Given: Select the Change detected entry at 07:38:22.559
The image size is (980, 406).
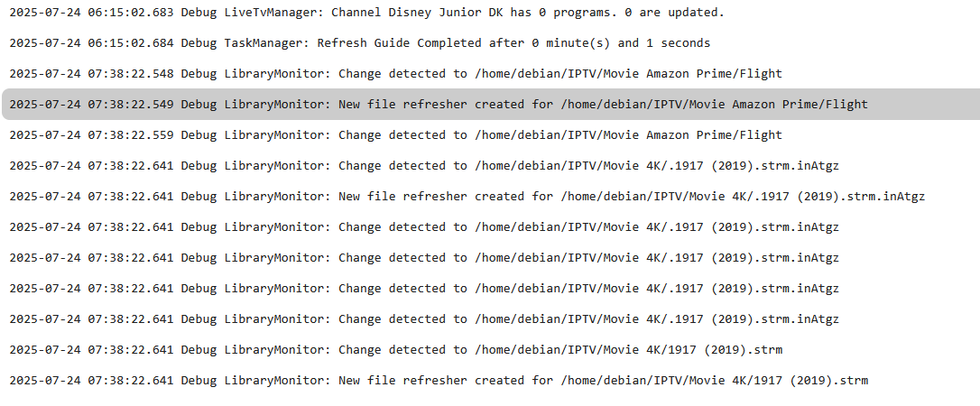Looking at the screenshot, I should [395, 135].
